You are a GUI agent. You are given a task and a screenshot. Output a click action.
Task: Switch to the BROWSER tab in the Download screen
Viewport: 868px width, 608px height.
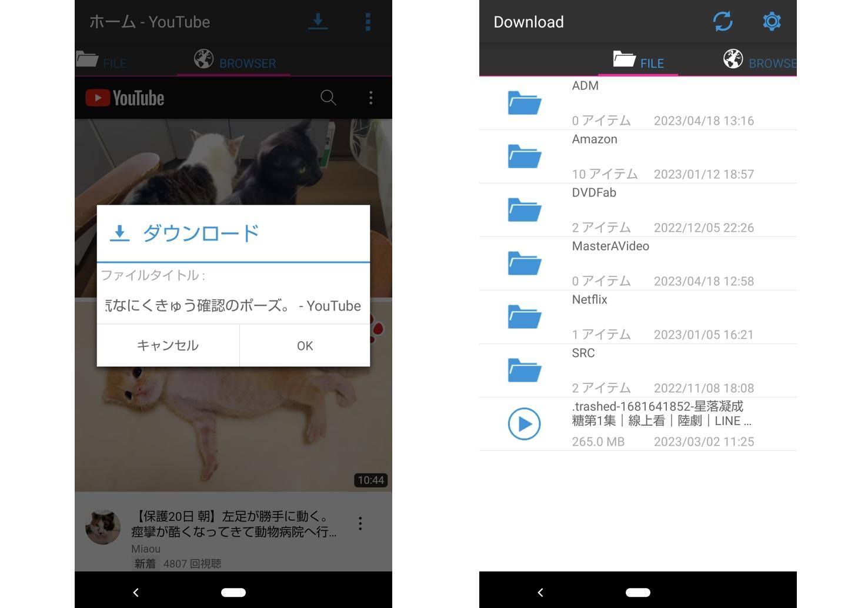760,61
